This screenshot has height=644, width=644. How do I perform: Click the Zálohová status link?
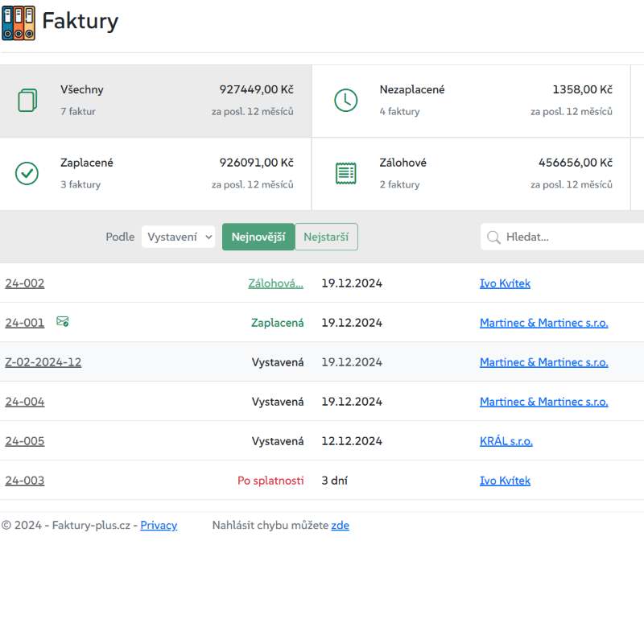pyautogui.click(x=275, y=283)
